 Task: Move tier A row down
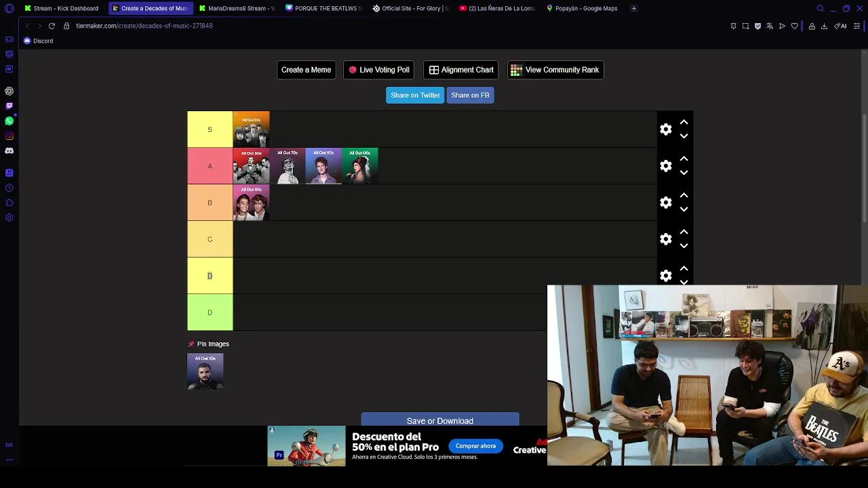pyautogui.click(x=684, y=173)
